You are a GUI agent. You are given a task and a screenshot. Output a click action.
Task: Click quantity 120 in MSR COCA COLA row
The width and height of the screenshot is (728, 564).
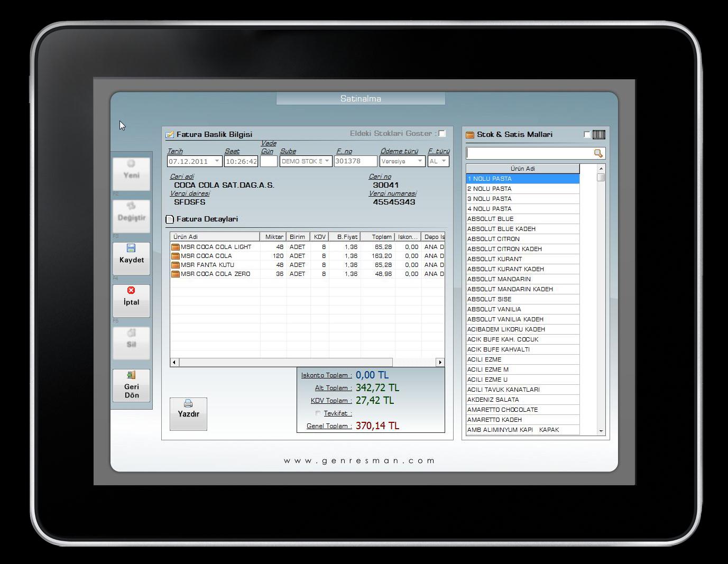point(278,256)
